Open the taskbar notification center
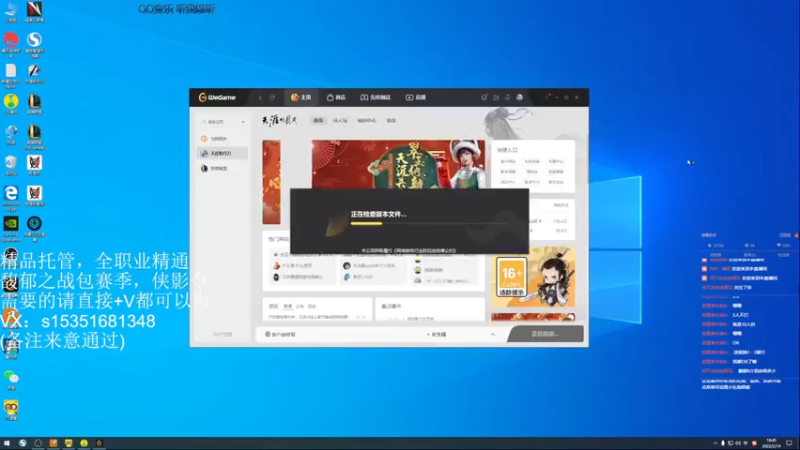800x450 pixels. tap(789, 443)
